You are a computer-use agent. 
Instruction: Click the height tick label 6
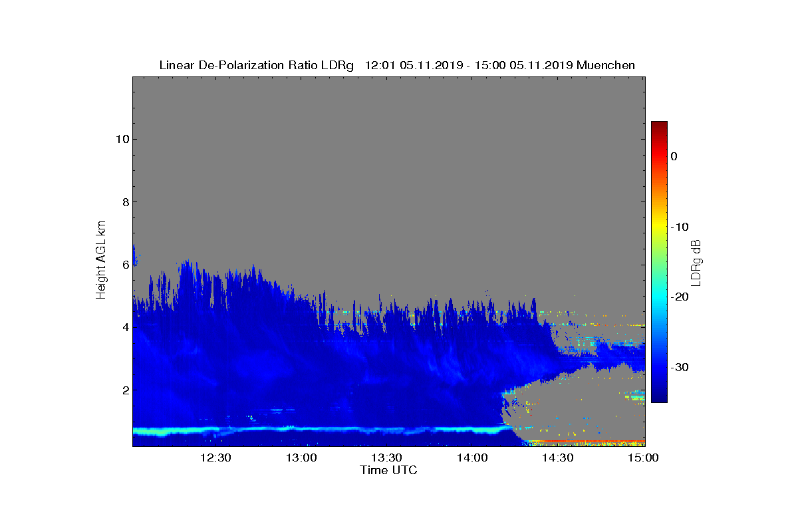click(124, 264)
